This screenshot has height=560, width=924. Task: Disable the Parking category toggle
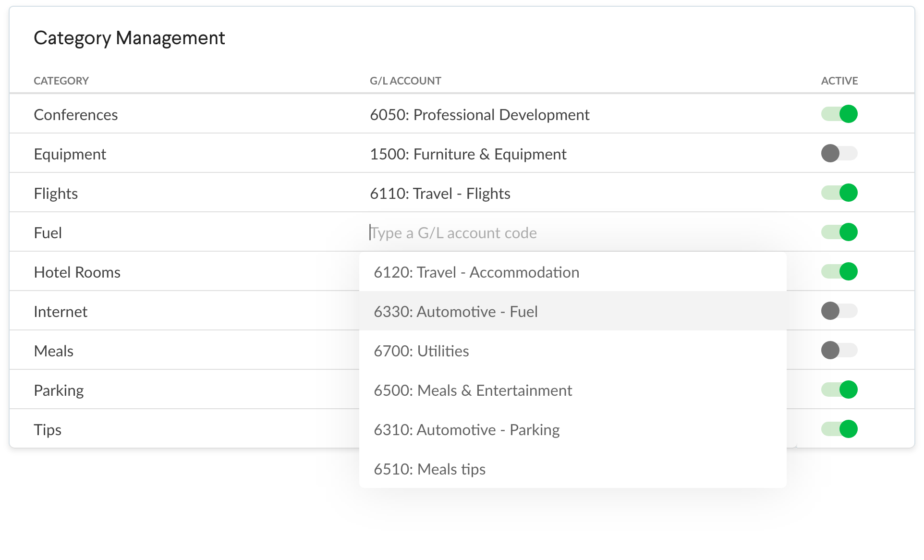[x=839, y=390]
